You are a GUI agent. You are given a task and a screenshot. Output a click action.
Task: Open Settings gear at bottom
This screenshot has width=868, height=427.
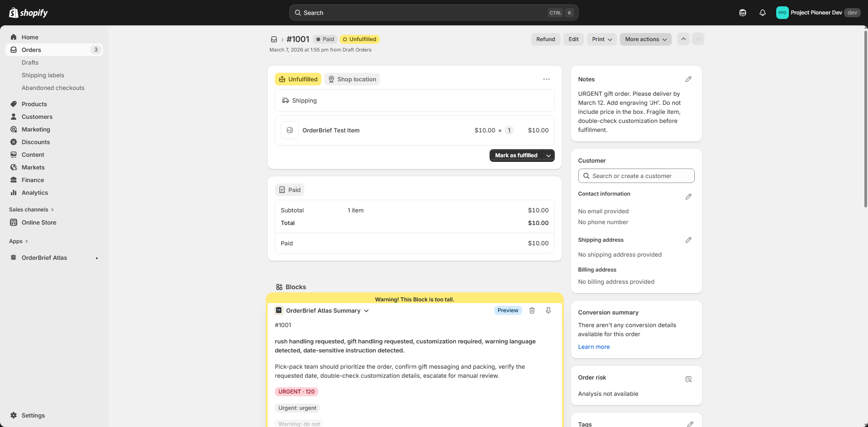pyautogui.click(x=14, y=415)
